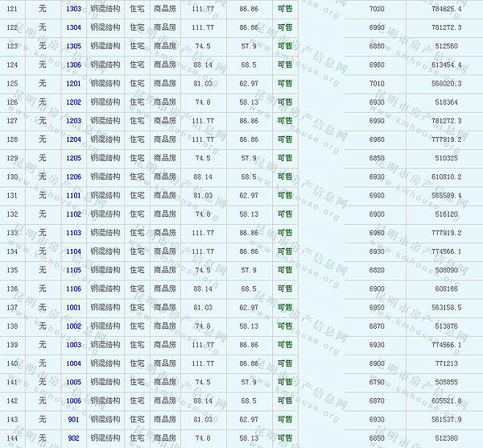The height and width of the screenshot is (448, 483).
Task: Click the 1202 room link
Action: point(73,102)
